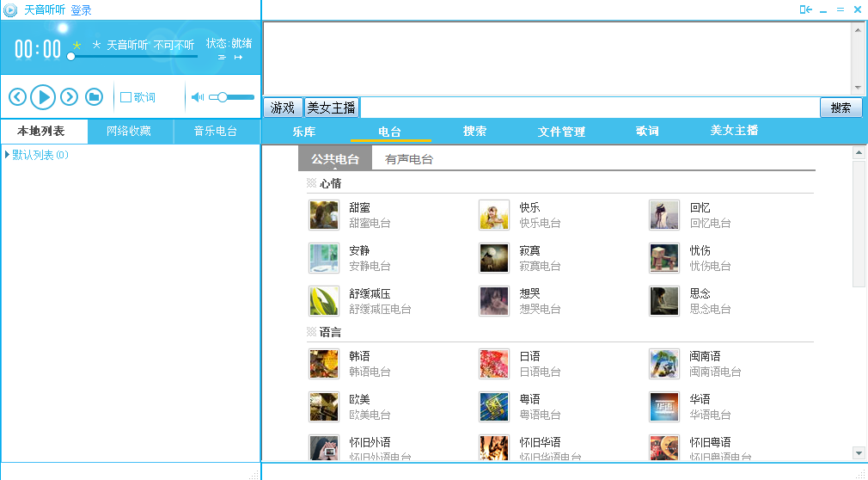This screenshot has height=480, width=868.
Task: Click the 游戏 button
Action: (x=283, y=108)
